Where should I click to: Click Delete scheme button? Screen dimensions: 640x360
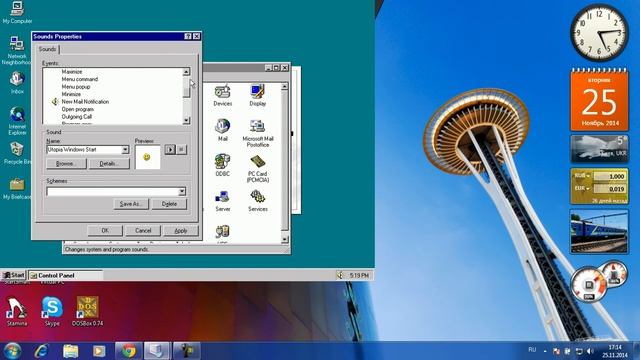169,204
